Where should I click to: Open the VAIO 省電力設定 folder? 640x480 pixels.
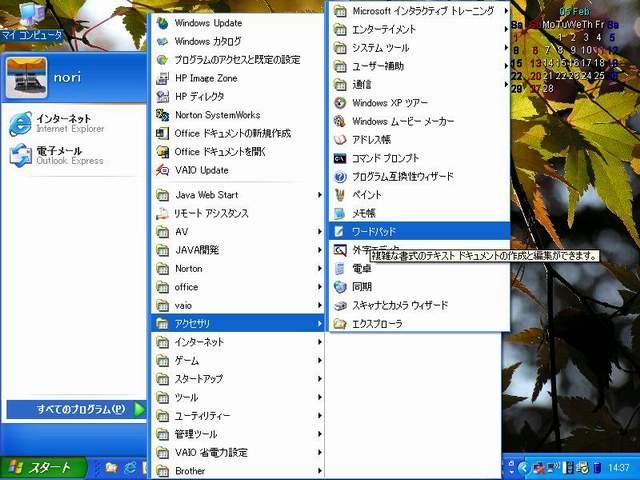pyautogui.click(x=238, y=452)
